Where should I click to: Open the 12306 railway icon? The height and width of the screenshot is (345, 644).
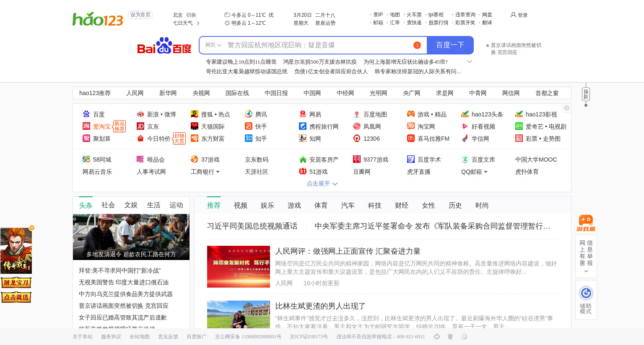[357, 139]
